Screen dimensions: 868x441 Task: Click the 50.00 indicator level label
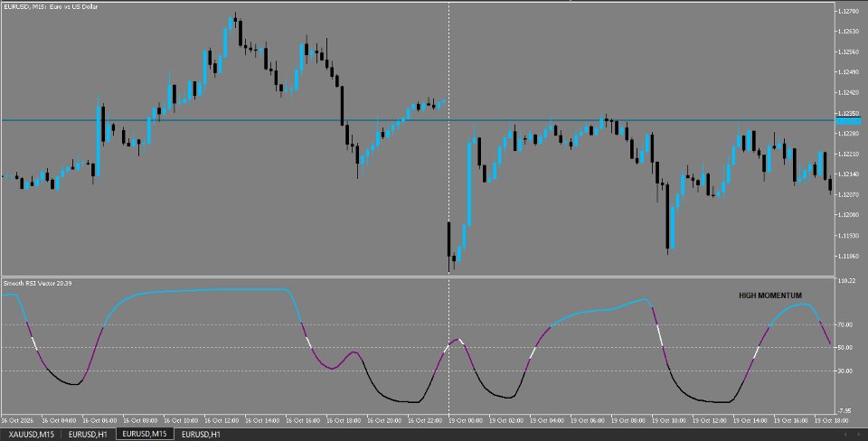(845, 348)
